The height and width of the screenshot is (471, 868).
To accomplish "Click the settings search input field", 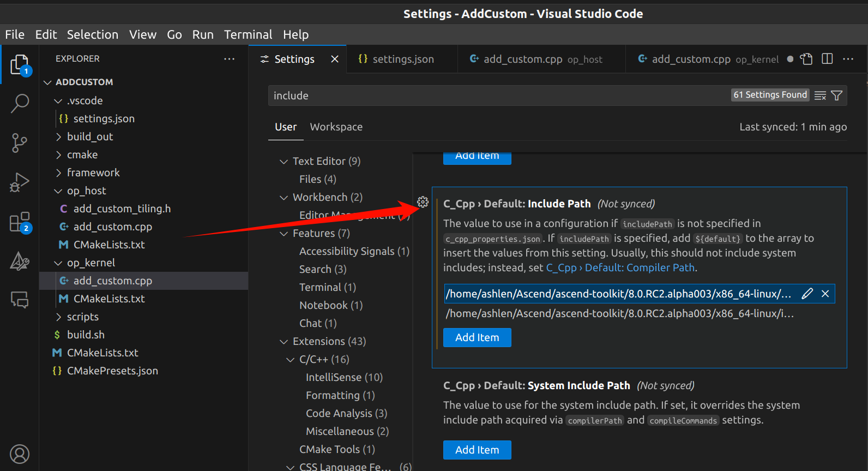I will click(x=491, y=96).
